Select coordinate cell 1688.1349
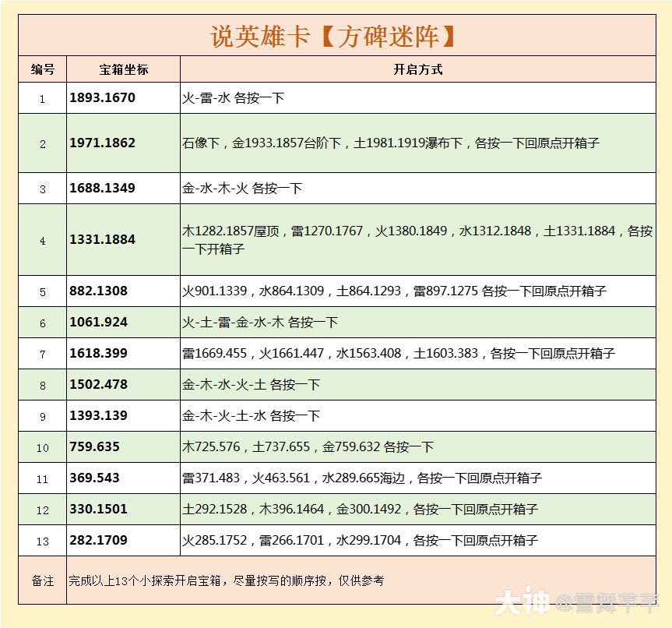672x628 pixels. (x=102, y=189)
